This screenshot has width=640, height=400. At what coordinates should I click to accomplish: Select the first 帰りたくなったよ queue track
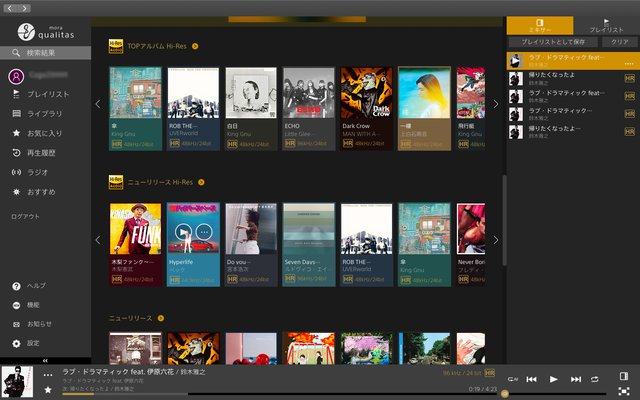[x=571, y=78]
